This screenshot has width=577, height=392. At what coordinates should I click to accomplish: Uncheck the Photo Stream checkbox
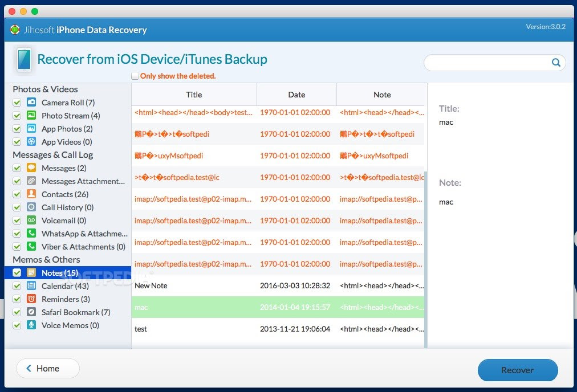[x=17, y=116]
